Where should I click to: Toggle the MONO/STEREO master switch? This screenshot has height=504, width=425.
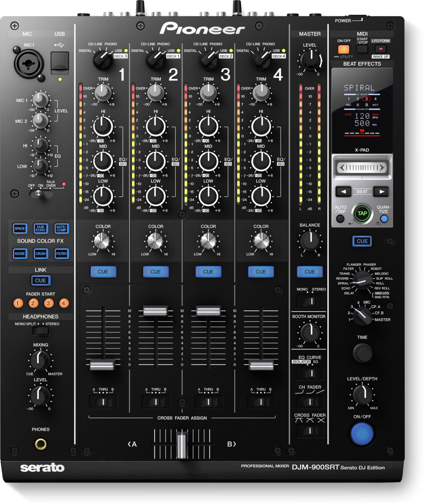[x=310, y=300]
